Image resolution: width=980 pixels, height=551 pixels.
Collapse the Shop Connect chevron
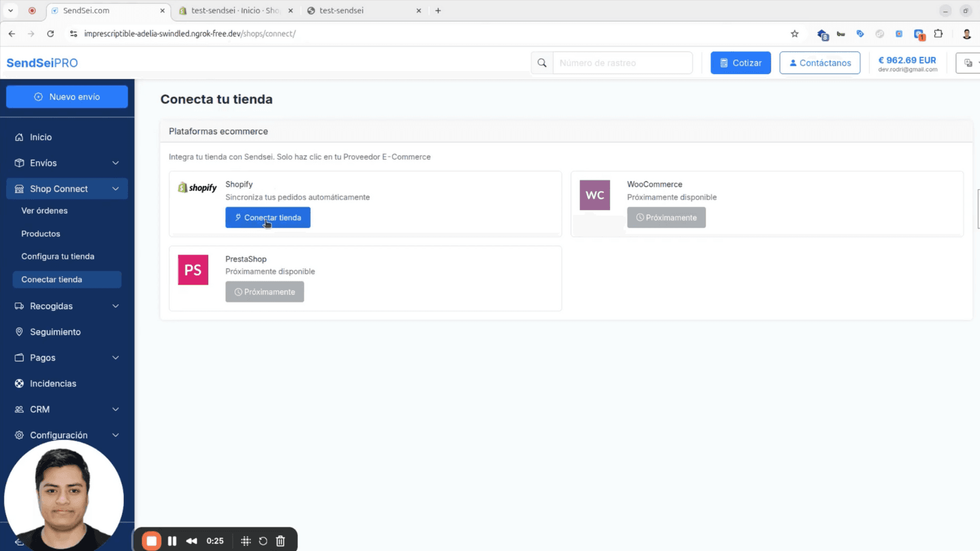(116, 189)
